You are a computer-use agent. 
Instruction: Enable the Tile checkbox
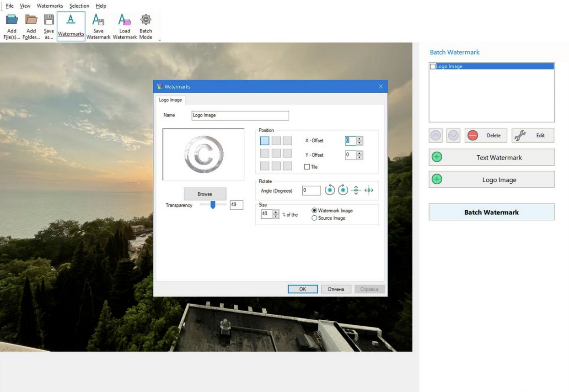[x=307, y=167]
